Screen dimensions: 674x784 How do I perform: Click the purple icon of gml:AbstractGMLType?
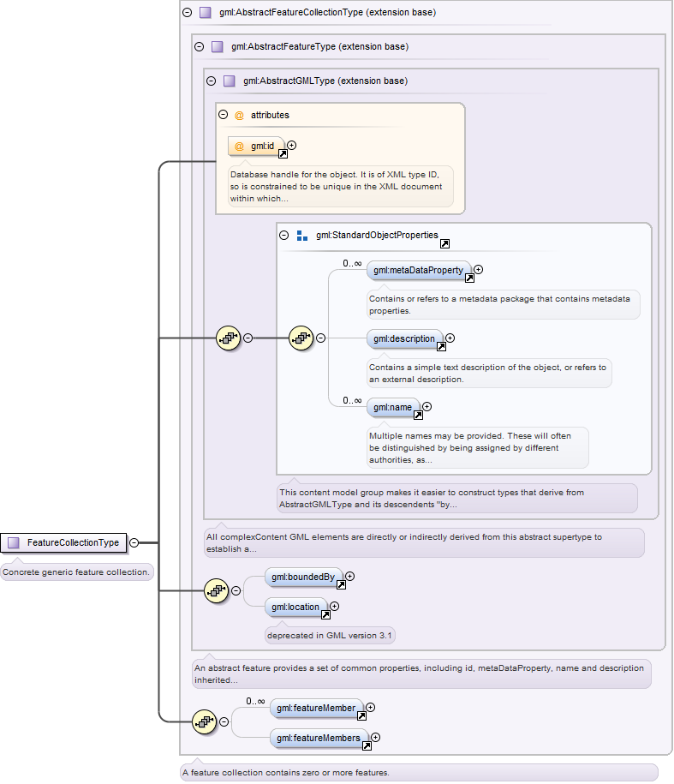pos(230,81)
